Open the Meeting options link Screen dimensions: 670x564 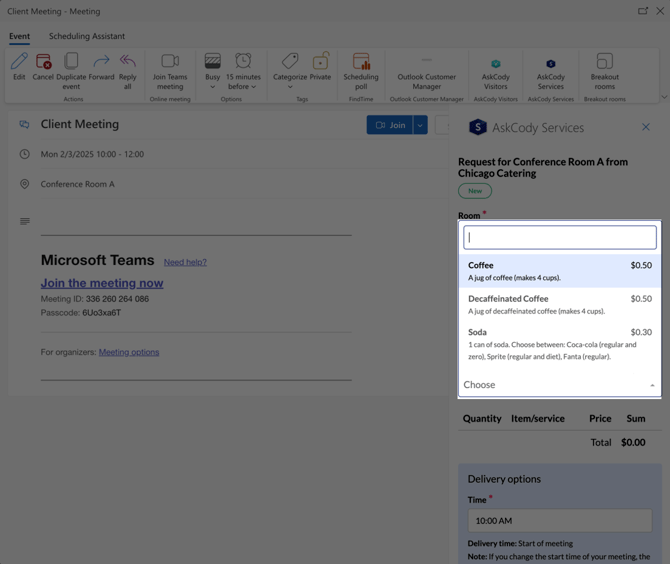(x=129, y=352)
